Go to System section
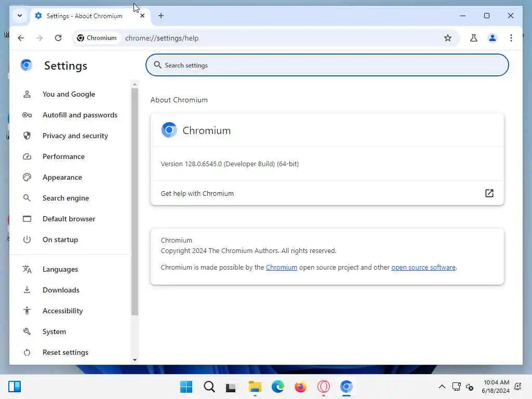The height and width of the screenshot is (399, 532). pos(54,331)
